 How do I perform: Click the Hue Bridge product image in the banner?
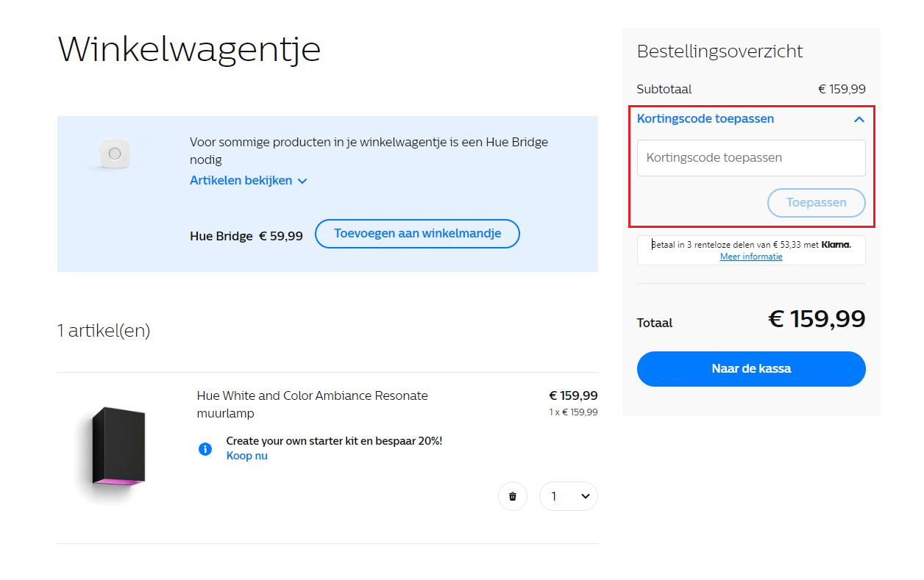pyautogui.click(x=114, y=154)
